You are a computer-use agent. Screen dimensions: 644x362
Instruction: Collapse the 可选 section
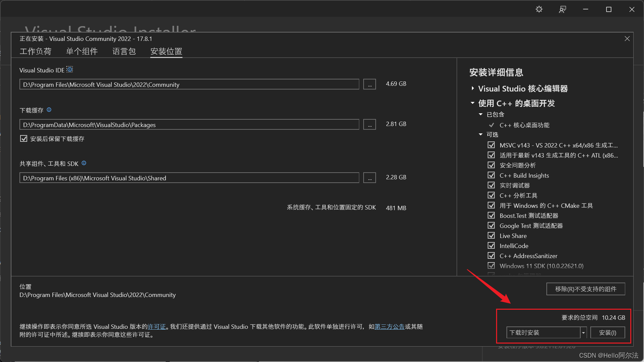481,134
